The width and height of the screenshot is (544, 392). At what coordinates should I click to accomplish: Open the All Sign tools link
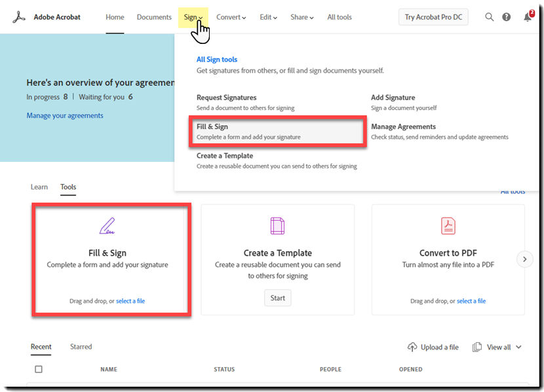tap(217, 59)
